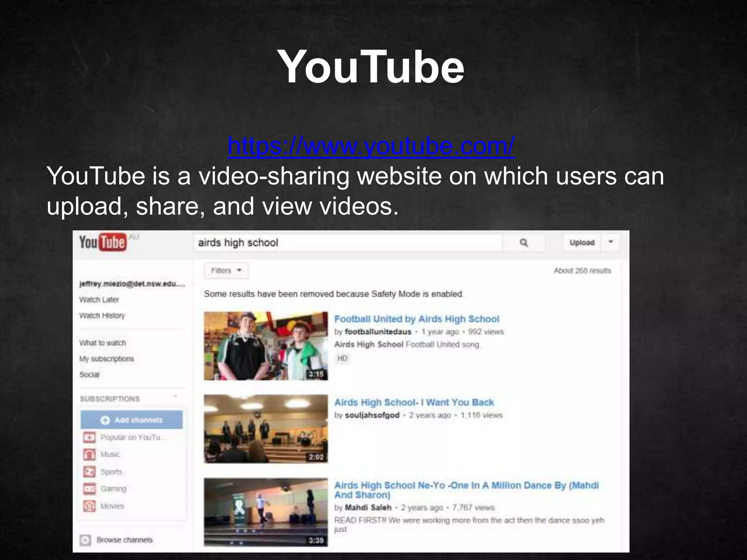The height and width of the screenshot is (560, 747).
Task: Click the Safety Mode is enabled notice
Action: tap(333, 294)
